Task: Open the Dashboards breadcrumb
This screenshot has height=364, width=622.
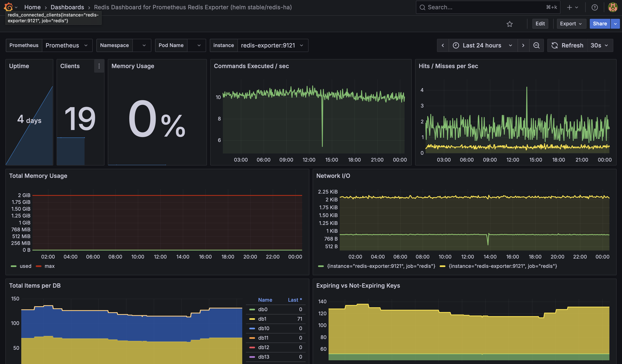Action: pyautogui.click(x=67, y=7)
